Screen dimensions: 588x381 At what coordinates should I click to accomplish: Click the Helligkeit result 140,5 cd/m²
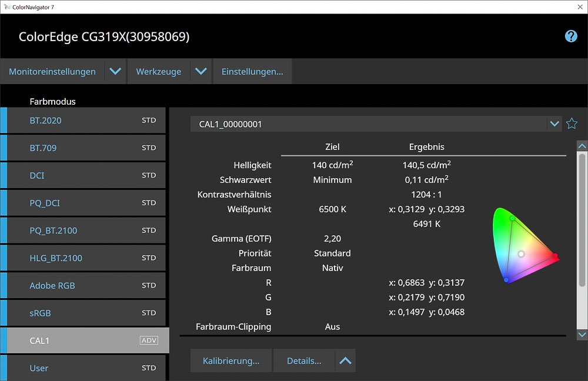(427, 165)
